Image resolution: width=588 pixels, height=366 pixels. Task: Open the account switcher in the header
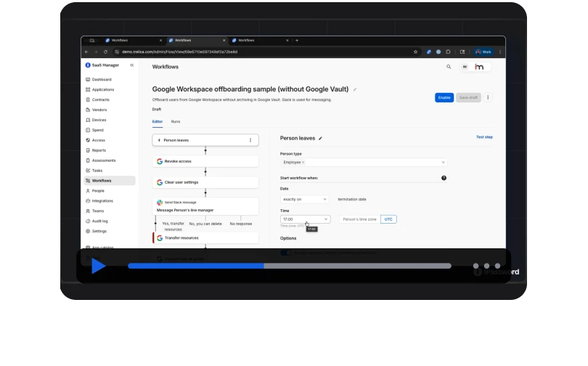475,67
